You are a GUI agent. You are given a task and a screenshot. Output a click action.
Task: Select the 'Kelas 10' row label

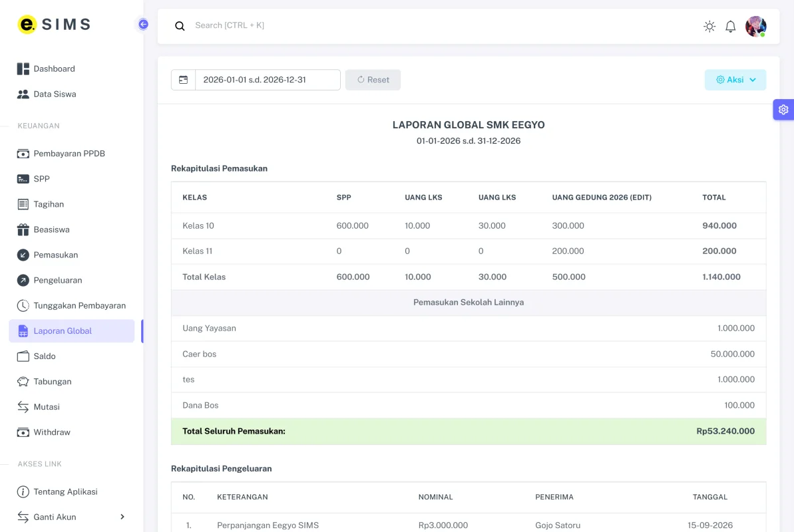[x=198, y=225]
